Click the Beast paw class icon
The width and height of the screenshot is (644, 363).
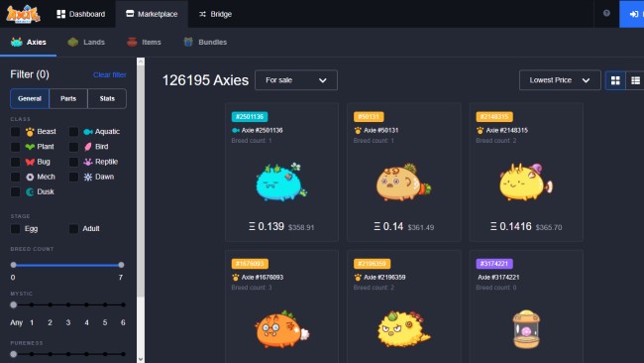coord(30,132)
